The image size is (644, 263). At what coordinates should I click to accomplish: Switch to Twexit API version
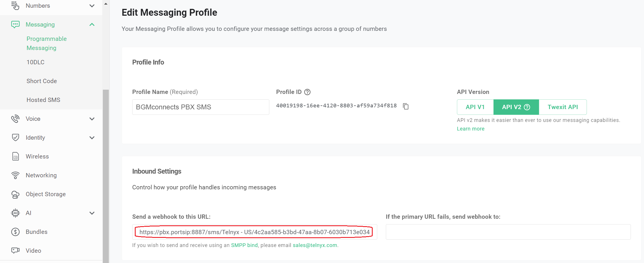click(x=563, y=107)
